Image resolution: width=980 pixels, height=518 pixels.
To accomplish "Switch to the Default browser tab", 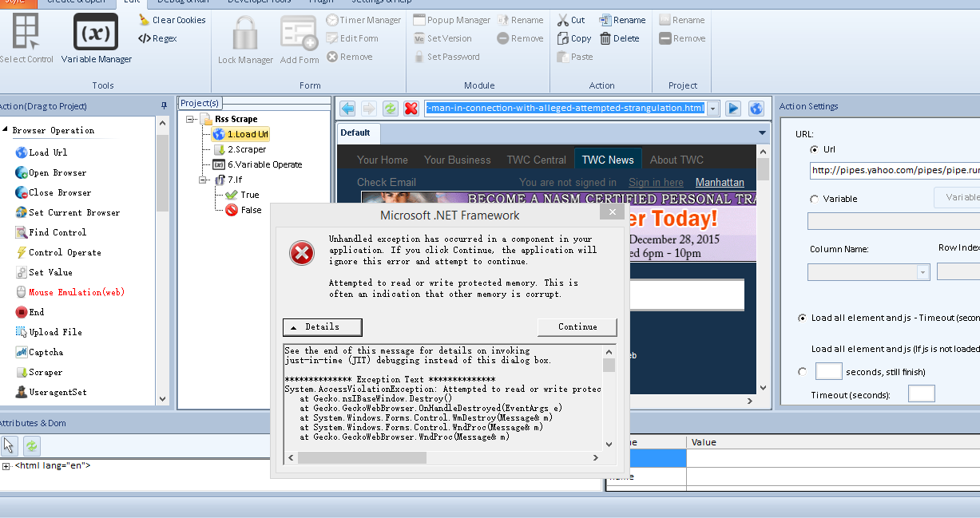I will click(x=355, y=132).
